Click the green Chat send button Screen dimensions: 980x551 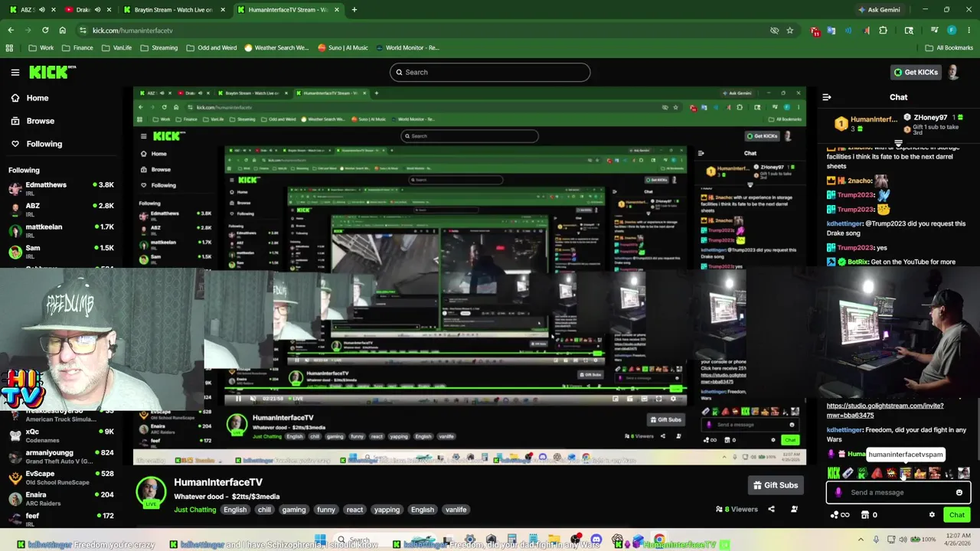pos(957,515)
